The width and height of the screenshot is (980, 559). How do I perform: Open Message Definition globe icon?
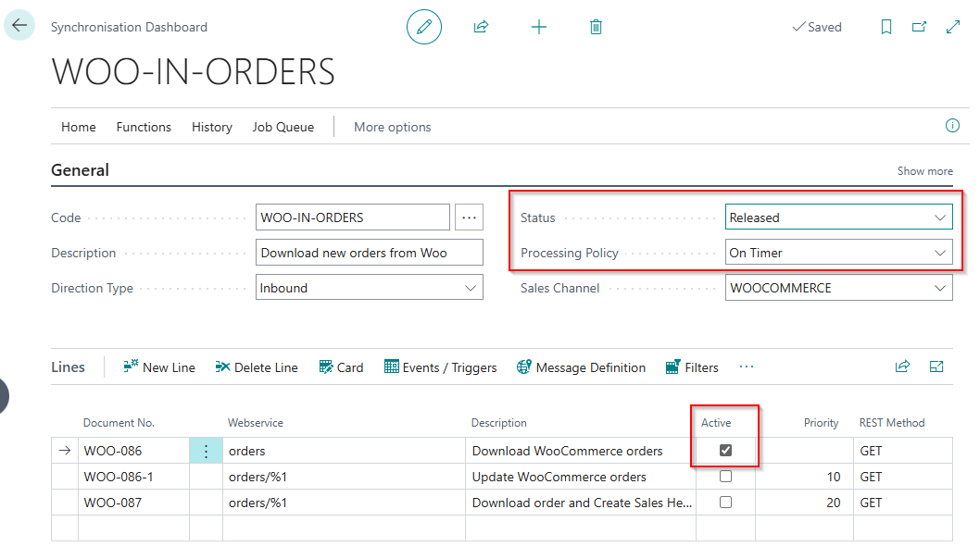click(x=523, y=366)
